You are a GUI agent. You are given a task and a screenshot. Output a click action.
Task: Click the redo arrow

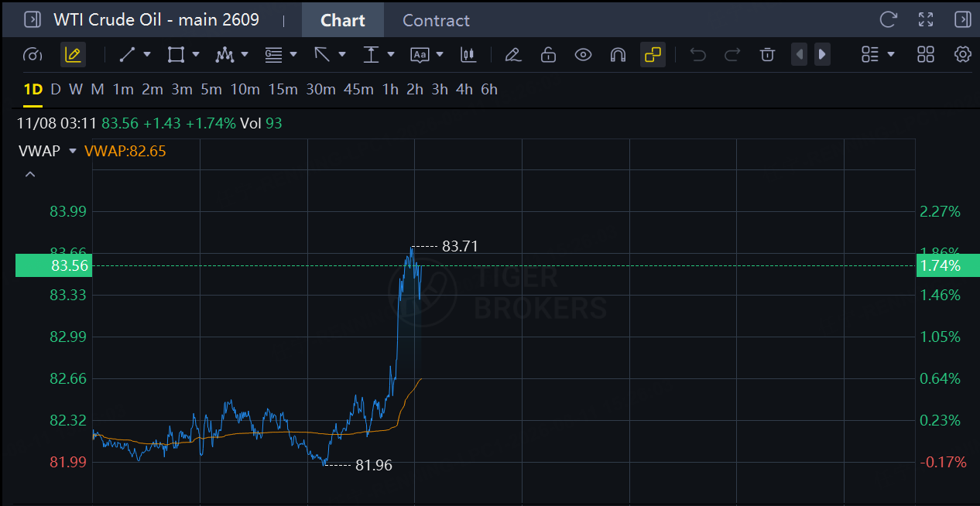[x=732, y=54]
